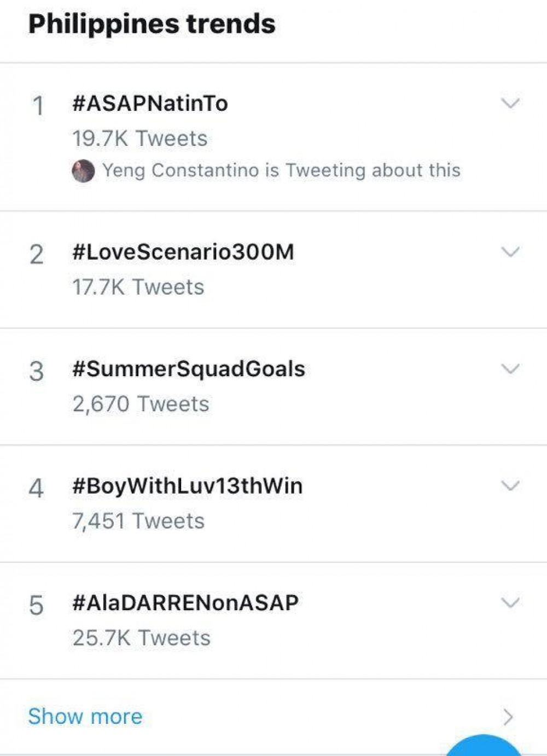Click the Show more right arrow

coord(509,717)
